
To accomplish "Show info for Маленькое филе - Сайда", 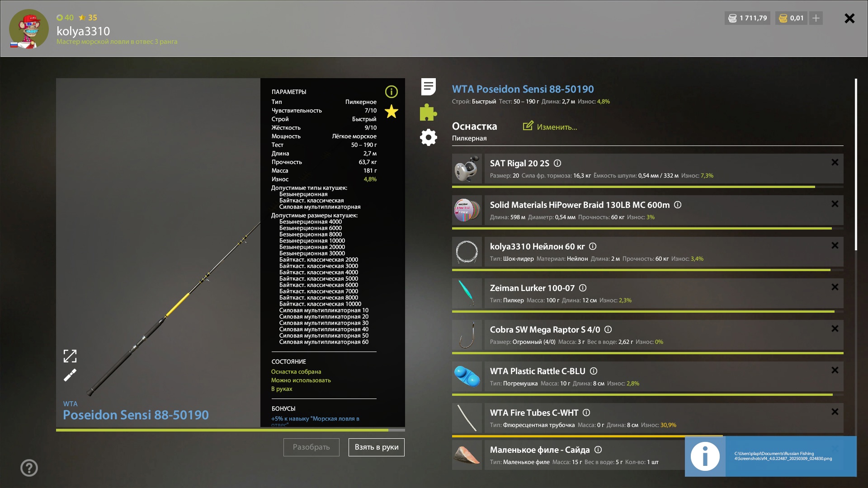I will pyautogui.click(x=598, y=450).
